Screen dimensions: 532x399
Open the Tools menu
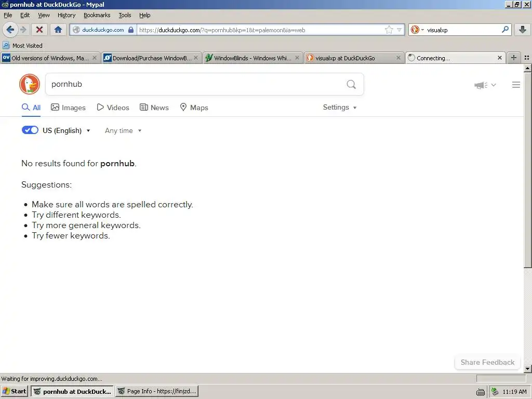click(125, 15)
